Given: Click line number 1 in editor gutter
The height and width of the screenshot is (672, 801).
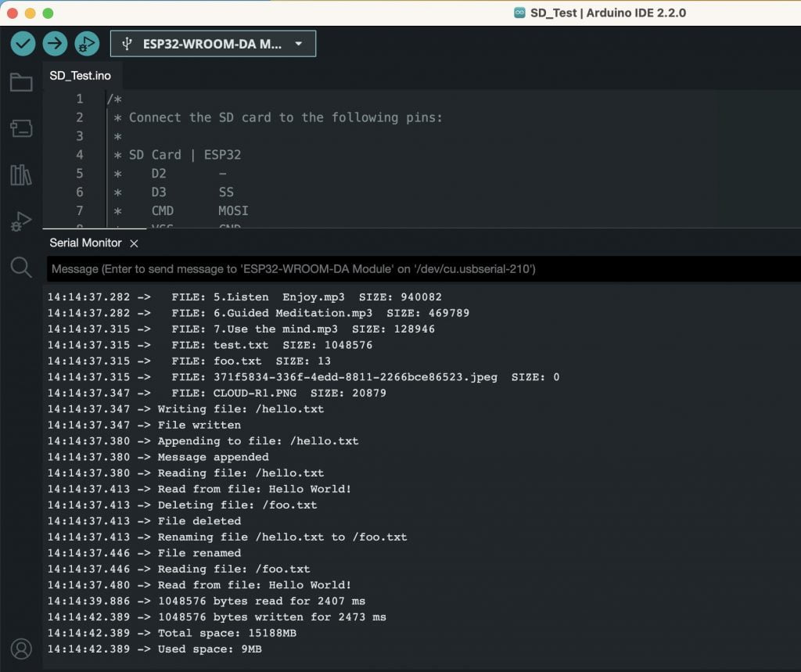Looking at the screenshot, I should 80,99.
